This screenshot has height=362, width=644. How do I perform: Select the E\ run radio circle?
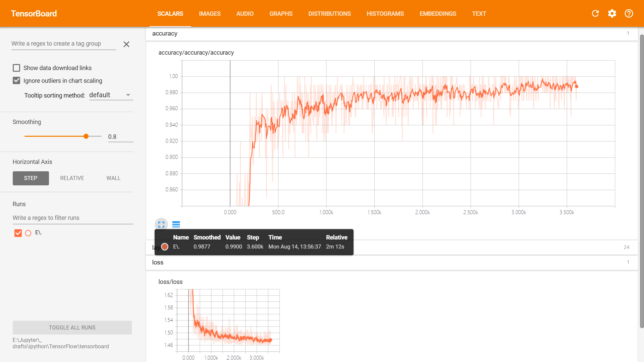point(28,233)
